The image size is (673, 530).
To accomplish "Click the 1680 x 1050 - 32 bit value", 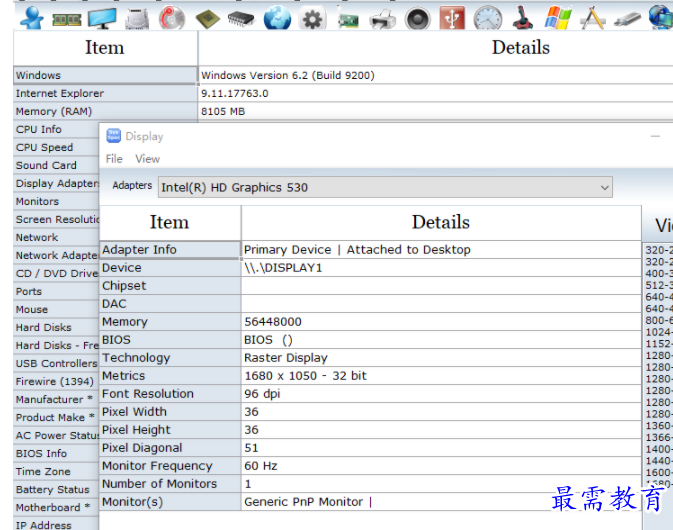I will (x=441, y=376).
